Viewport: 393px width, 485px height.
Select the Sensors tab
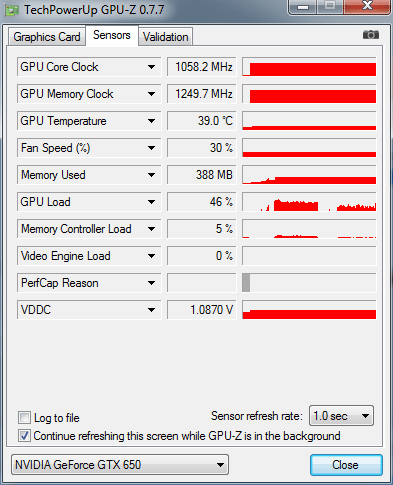click(112, 35)
